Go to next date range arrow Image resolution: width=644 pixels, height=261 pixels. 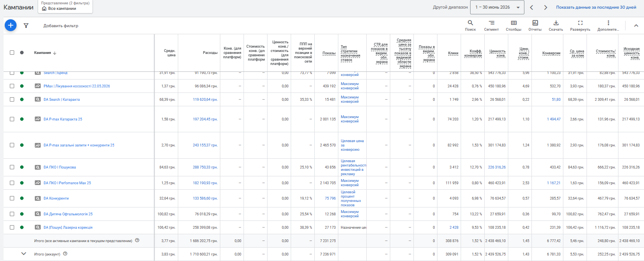[546, 7]
